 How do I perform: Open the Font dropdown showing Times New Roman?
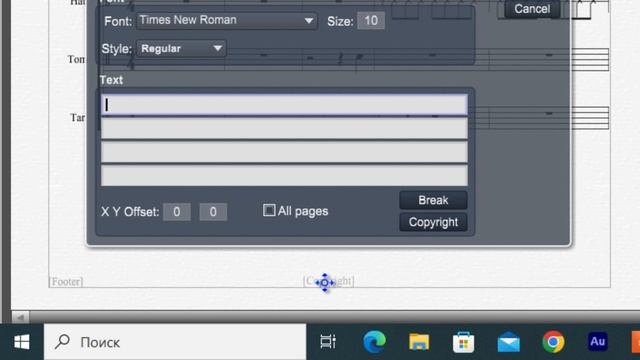pos(227,20)
